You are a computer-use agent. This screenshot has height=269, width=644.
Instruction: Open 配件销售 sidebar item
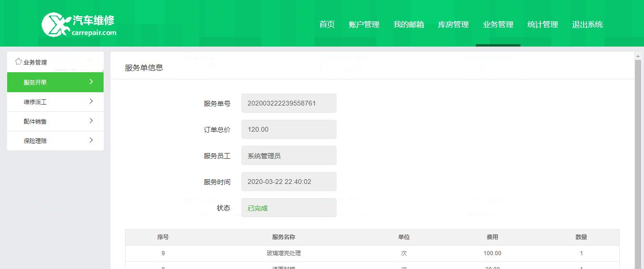(55, 121)
